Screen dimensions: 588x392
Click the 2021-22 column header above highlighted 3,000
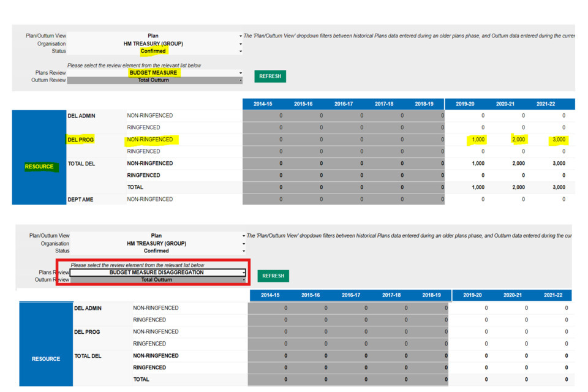pyautogui.click(x=546, y=104)
